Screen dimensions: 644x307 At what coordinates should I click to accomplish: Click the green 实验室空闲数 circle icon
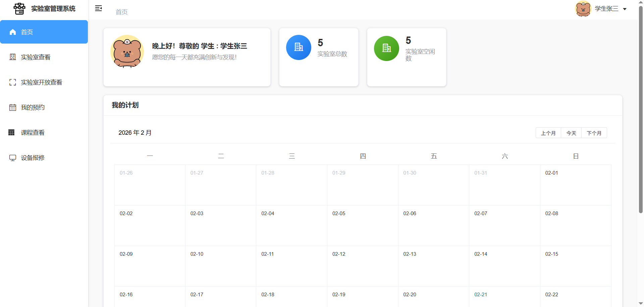[386, 48]
